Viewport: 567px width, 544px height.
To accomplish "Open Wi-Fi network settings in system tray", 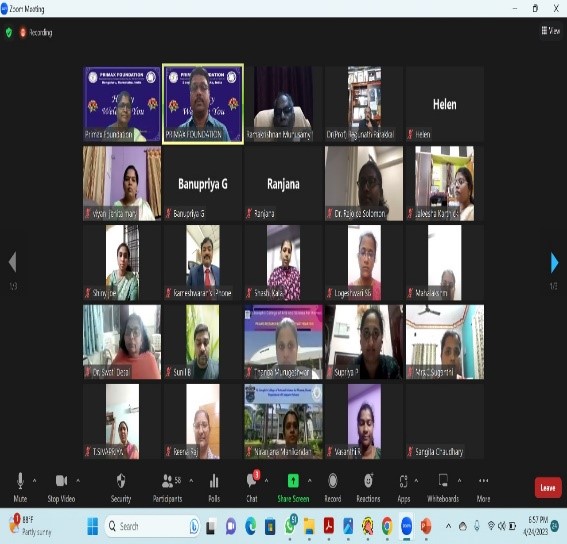I will coord(491,526).
